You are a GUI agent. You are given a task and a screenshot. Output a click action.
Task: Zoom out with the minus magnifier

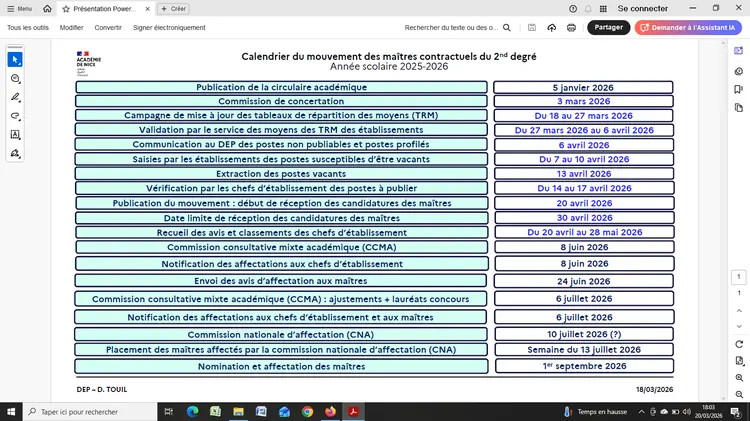pos(739,395)
